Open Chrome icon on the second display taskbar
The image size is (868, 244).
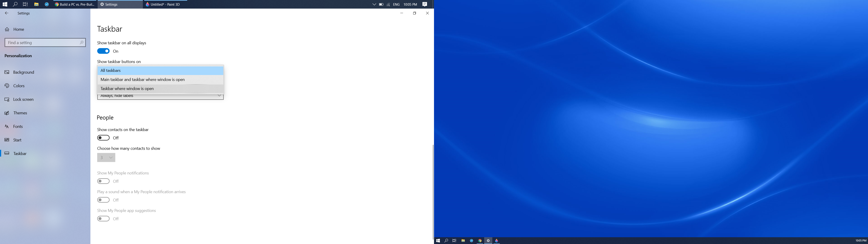click(480, 241)
